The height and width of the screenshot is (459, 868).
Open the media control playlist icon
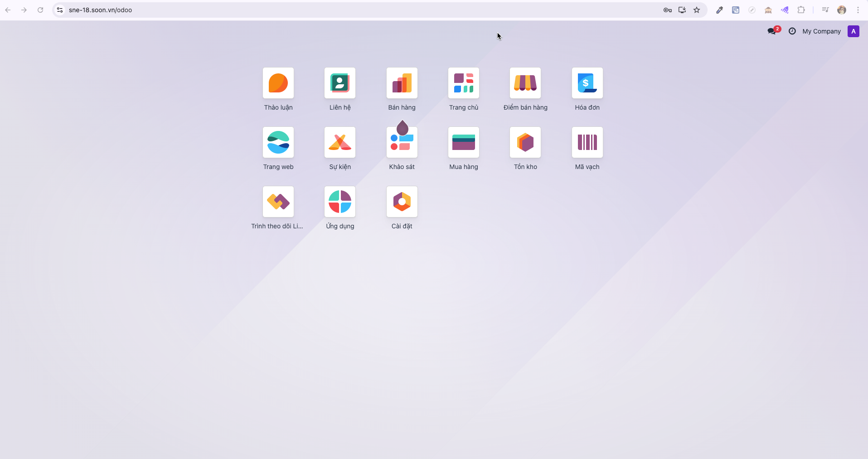tap(825, 10)
